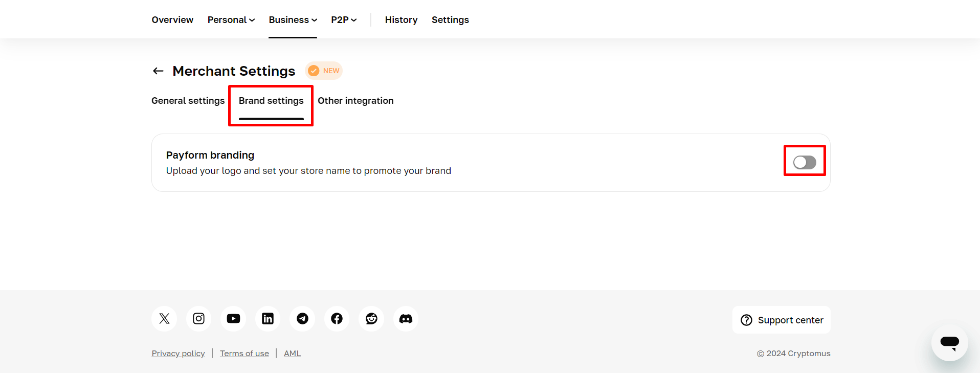Click the YouTube icon in footer
This screenshot has width=980, height=373.
pyautogui.click(x=233, y=319)
